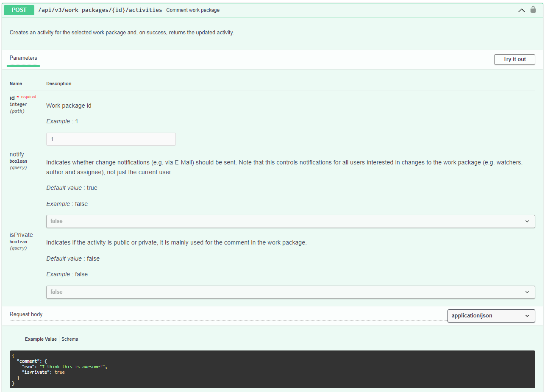Click the Try it out button
This screenshot has width=545, height=392.
click(514, 59)
